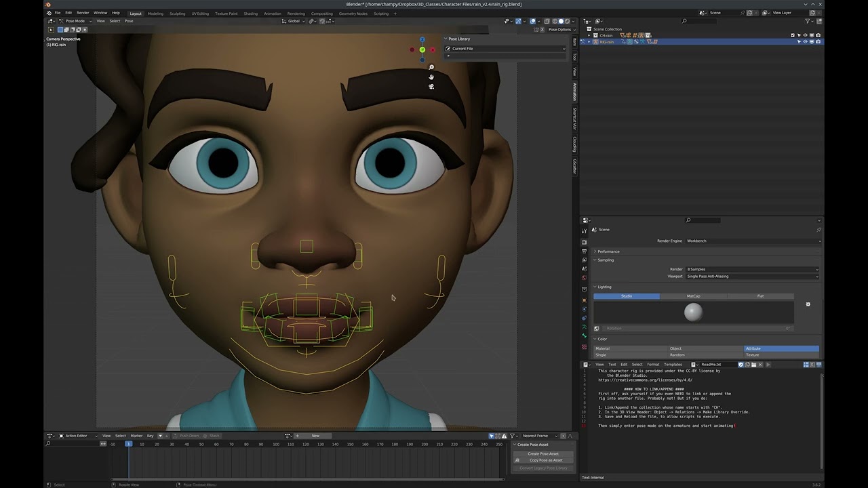
Task: Click the New Scene icon next to Scene field
Action: [749, 12]
